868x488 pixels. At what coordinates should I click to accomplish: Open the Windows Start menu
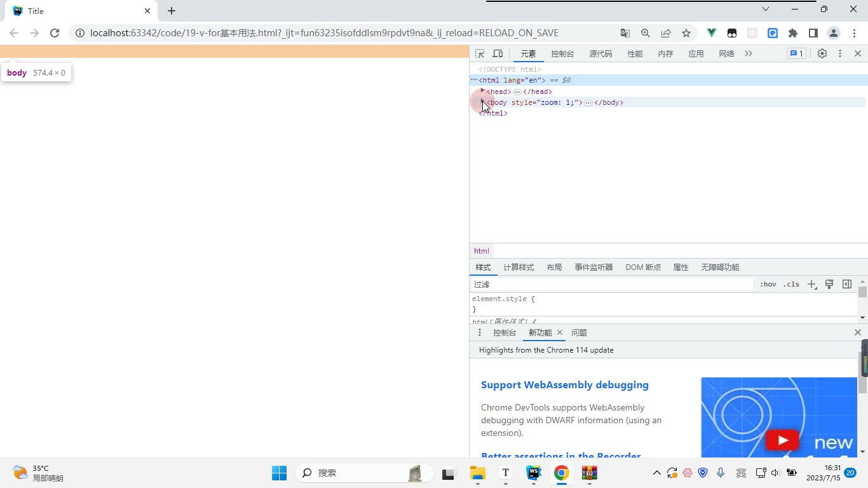pos(280,473)
